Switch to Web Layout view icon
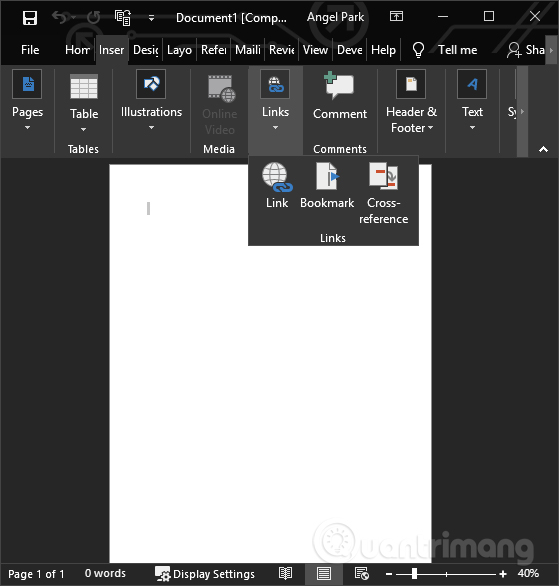 point(362,574)
